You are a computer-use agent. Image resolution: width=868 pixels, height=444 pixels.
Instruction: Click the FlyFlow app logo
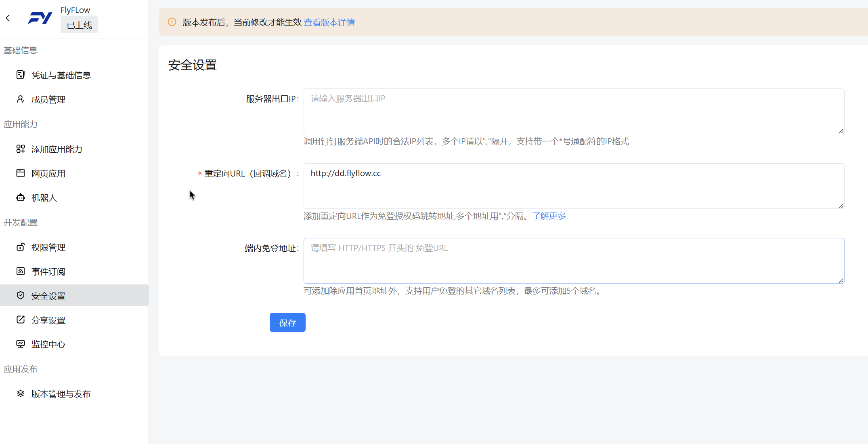(x=40, y=18)
